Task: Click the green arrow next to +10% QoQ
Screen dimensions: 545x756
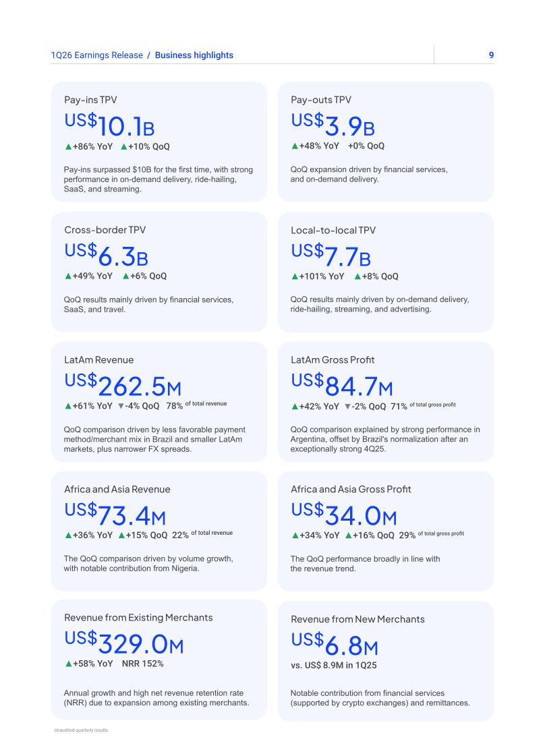Action: click(x=124, y=146)
